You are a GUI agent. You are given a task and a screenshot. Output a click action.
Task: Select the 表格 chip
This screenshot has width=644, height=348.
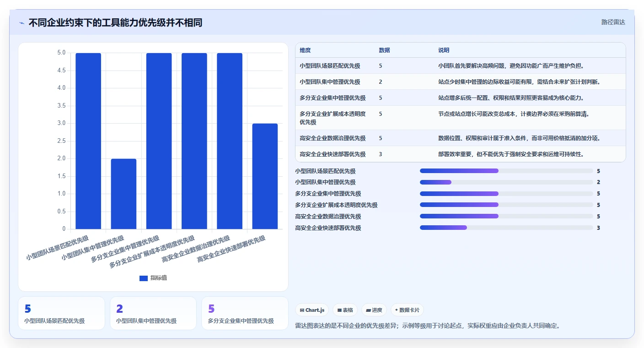point(345,310)
